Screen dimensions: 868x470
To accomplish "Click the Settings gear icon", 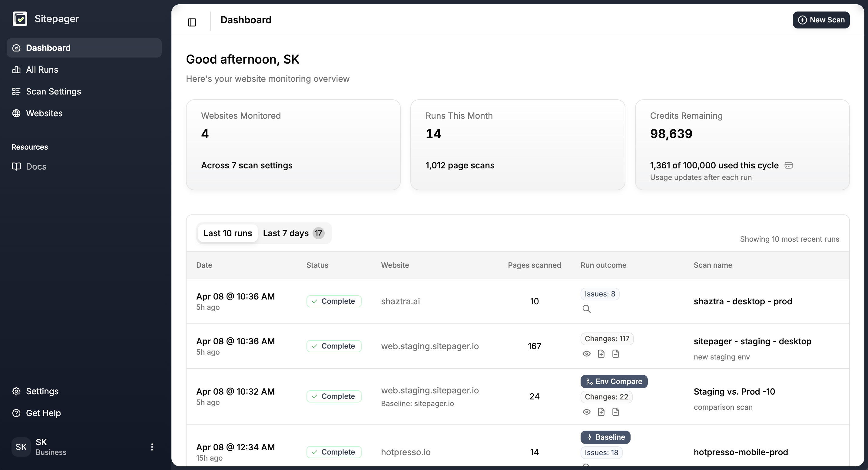I will (16, 391).
